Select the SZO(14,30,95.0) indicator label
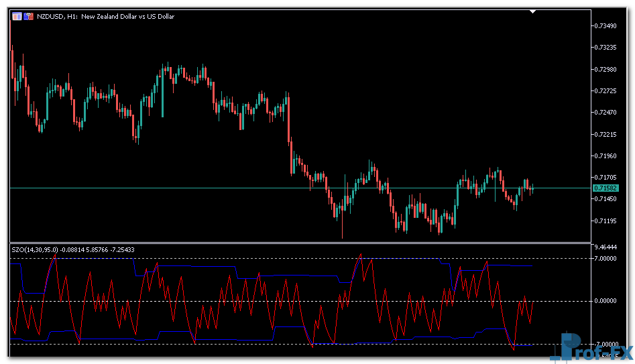The height and width of the screenshot is (364, 635). (35, 249)
